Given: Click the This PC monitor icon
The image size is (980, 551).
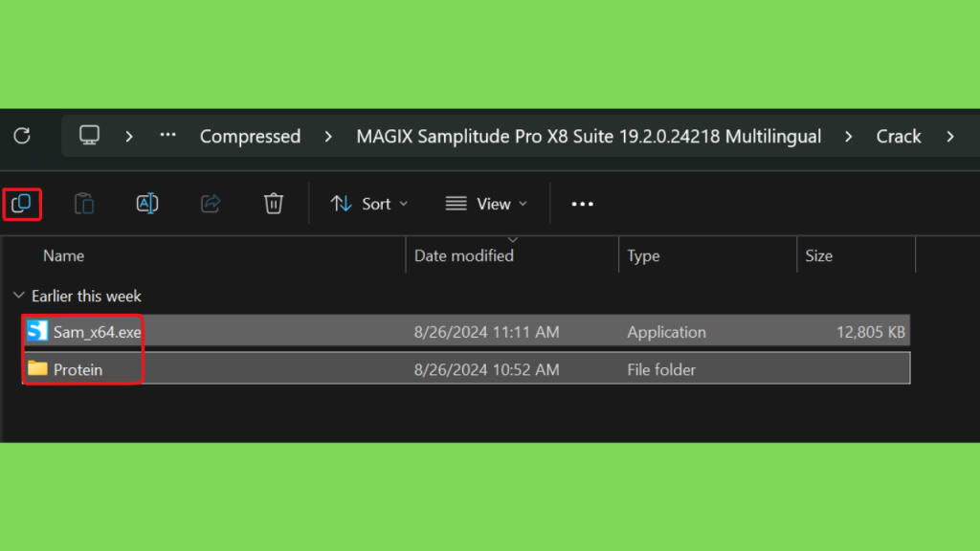Looking at the screenshot, I should (90, 136).
